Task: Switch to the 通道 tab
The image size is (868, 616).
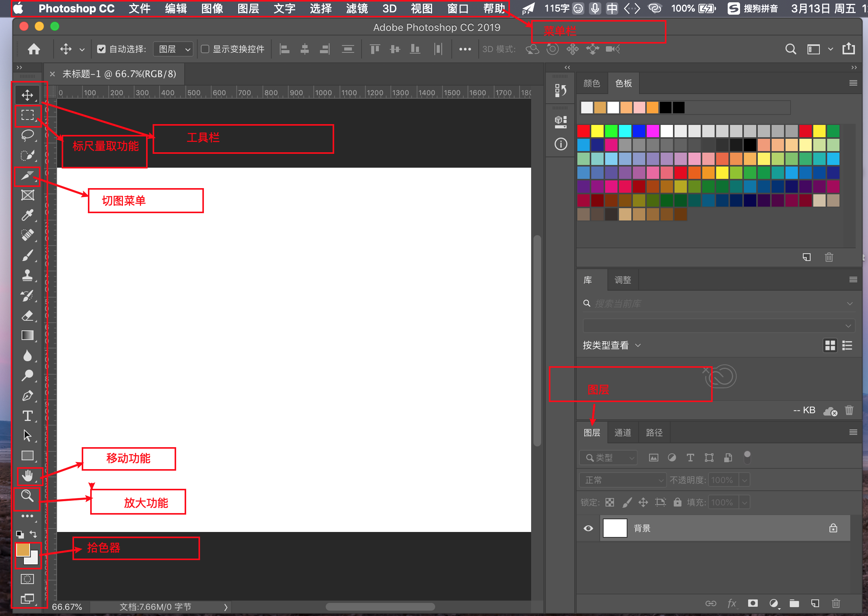Action: tap(622, 433)
